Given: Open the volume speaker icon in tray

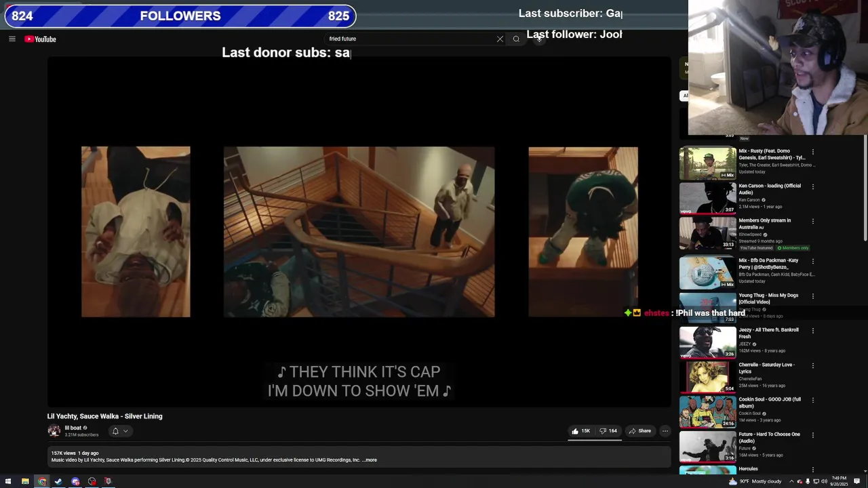Looking at the screenshot, I should pyautogui.click(x=824, y=481).
